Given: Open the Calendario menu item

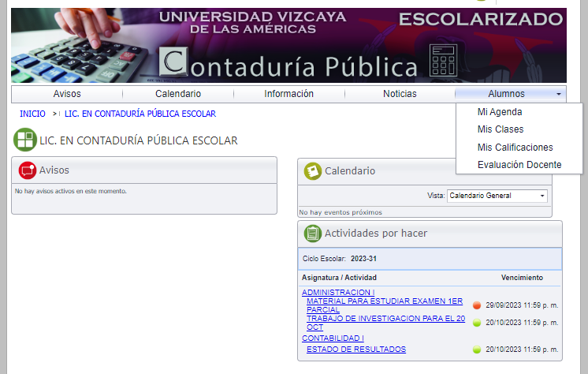Looking at the screenshot, I should 178,94.
